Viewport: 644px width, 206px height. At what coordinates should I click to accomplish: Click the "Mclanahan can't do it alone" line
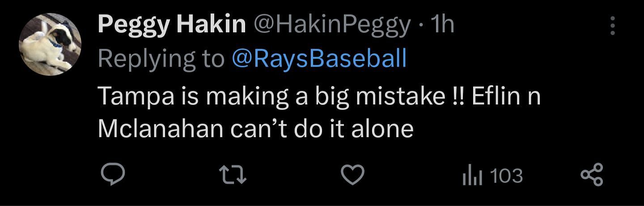pyautogui.click(x=255, y=129)
